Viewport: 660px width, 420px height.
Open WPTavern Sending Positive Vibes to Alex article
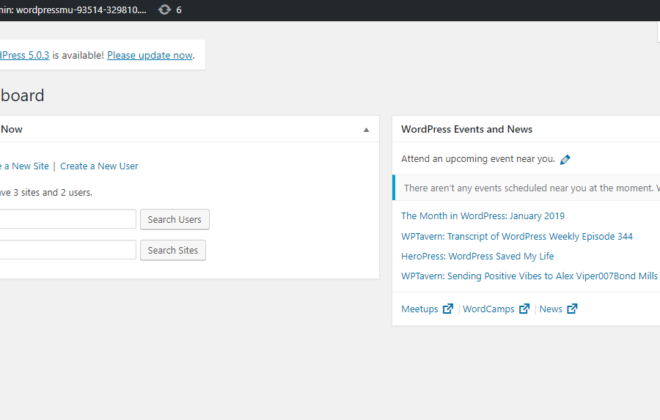(x=529, y=276)
